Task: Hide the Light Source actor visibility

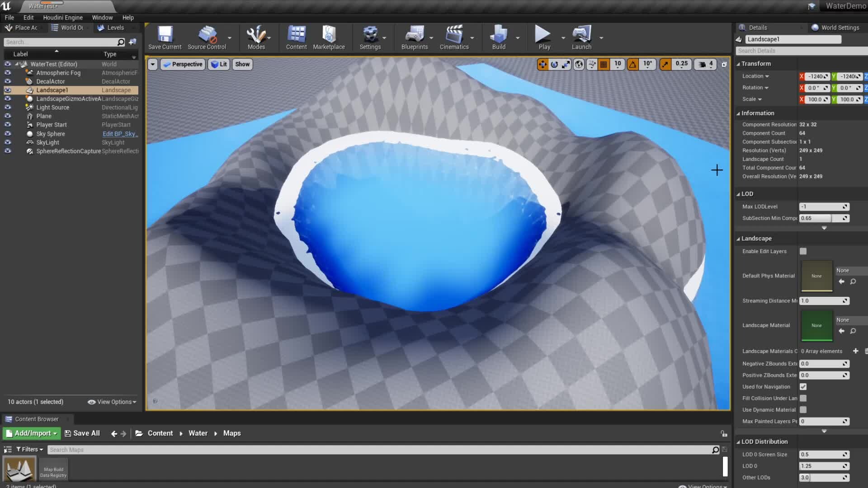Action: (8, 108)
